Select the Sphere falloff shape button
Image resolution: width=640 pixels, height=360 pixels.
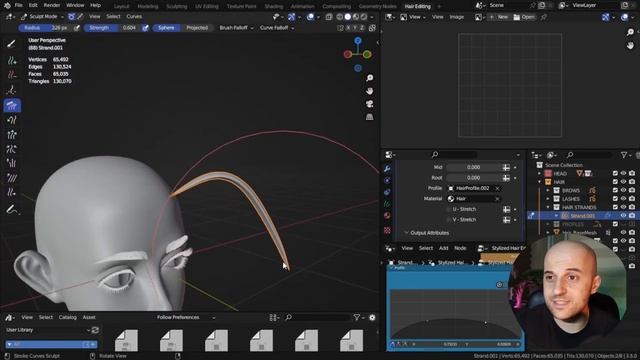point(166,28)
